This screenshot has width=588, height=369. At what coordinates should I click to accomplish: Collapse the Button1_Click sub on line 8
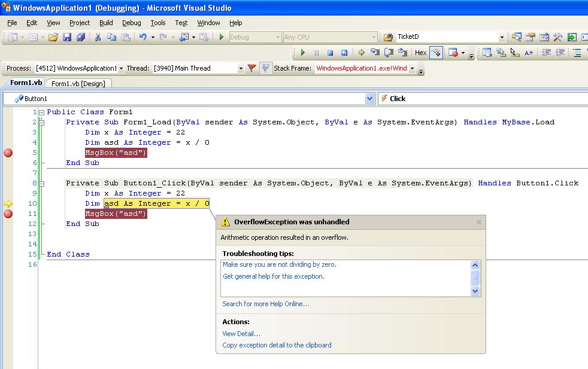point(42,184)
